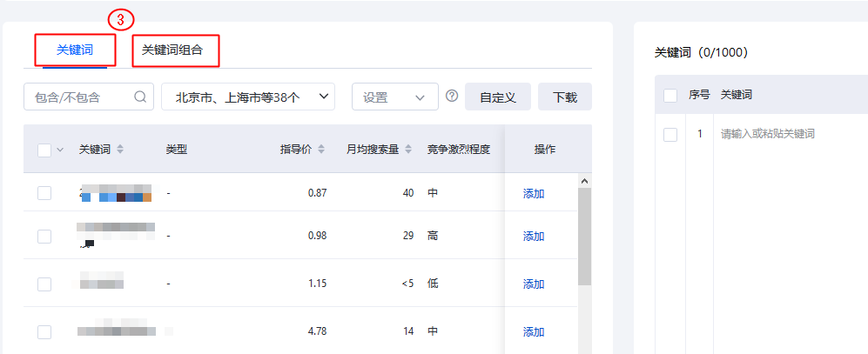This screenshot has width=868, height=354.
Task: Click the help question mark icon
Action: (452, 97)
